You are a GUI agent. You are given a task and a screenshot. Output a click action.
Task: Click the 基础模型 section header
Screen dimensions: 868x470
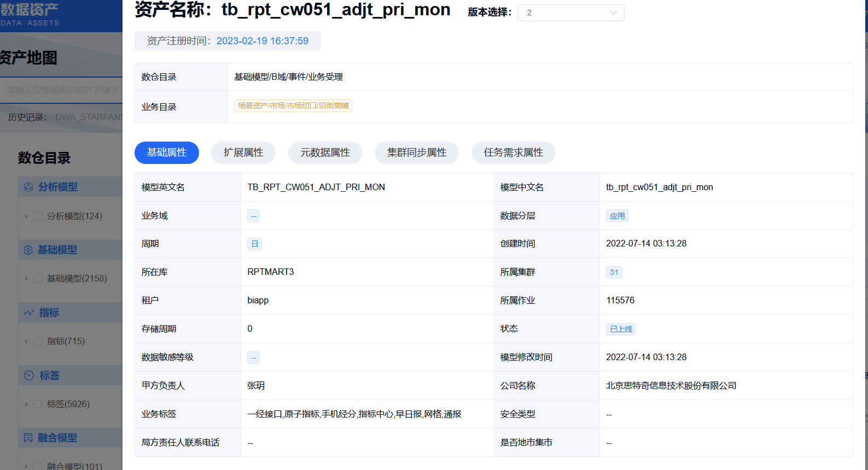(70, 250)
